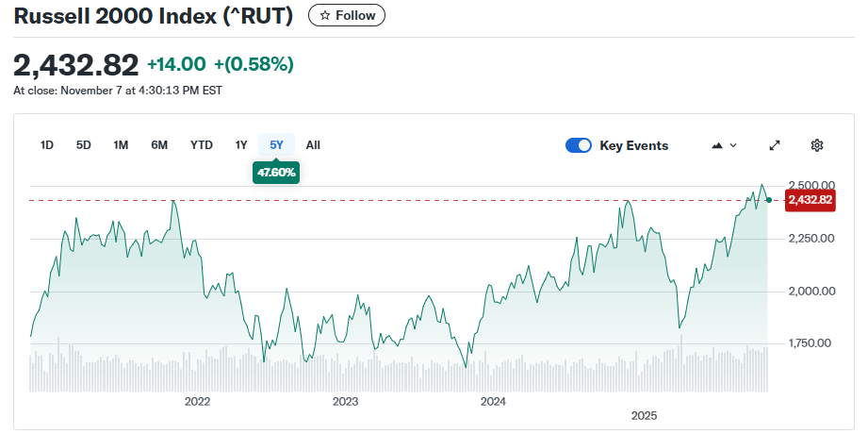Open chart settings gear
This screenshot has height=434, width=868.
point(817,145)
